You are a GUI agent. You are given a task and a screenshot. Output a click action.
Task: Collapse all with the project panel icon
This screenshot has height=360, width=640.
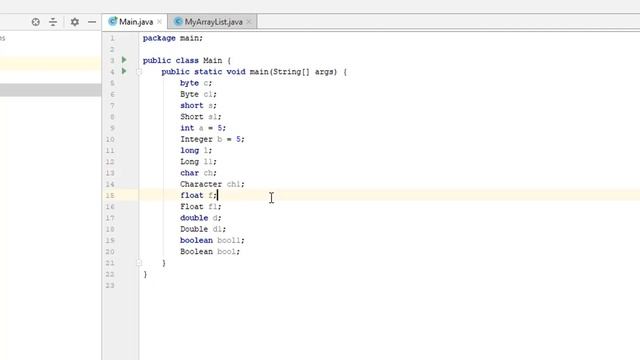tap(53, 22)
